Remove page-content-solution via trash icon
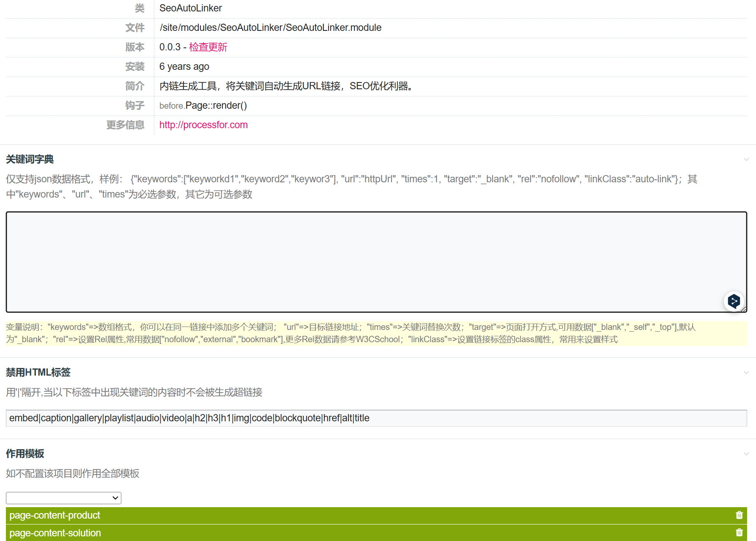756x541 pixels. 739,533
